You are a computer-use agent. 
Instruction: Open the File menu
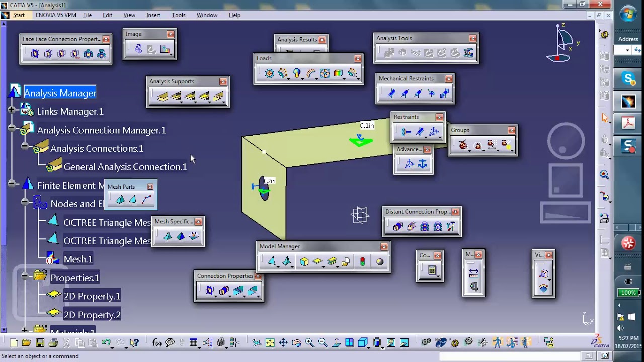(87, 15)
